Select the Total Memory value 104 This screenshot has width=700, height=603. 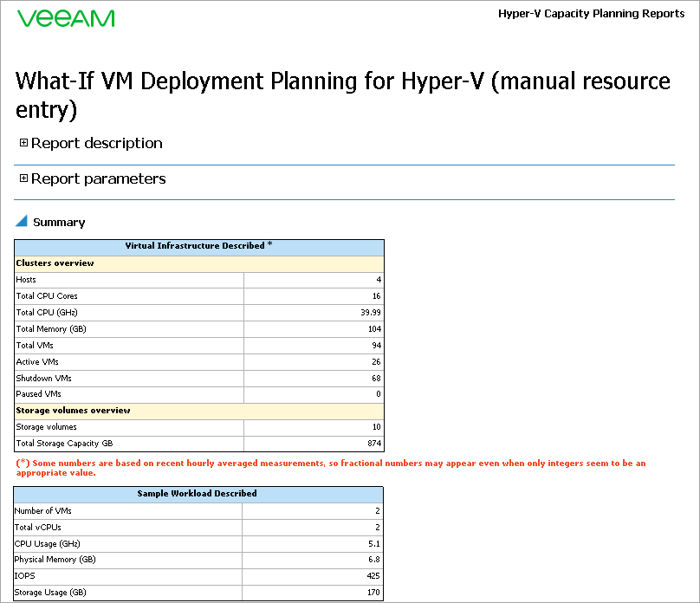click(375, 329)
